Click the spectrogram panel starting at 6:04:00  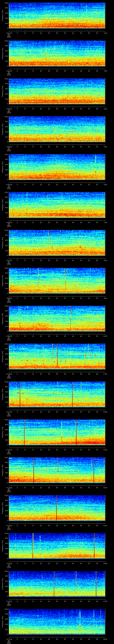coord(57,129)
